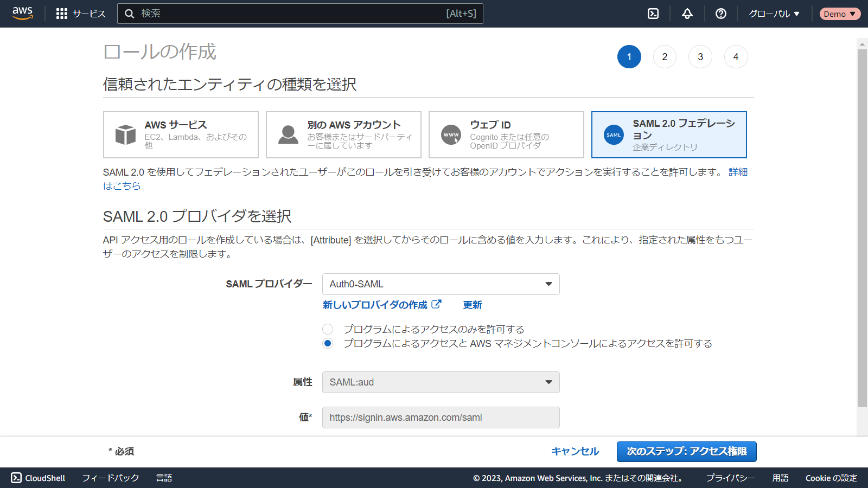
Task: Click 次のステップ: アクセス権限 button
Action: 686,451
